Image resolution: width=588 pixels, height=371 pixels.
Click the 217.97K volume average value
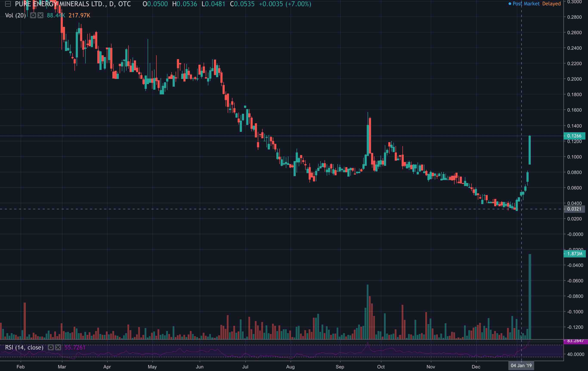click(x=79, y=15)
